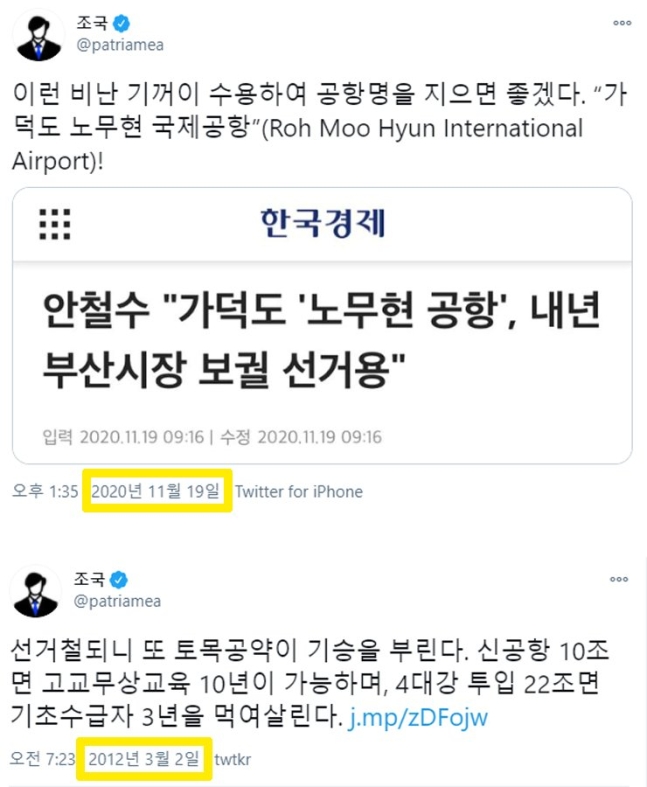Click the verified badge on the second tweet

point(118,580)
